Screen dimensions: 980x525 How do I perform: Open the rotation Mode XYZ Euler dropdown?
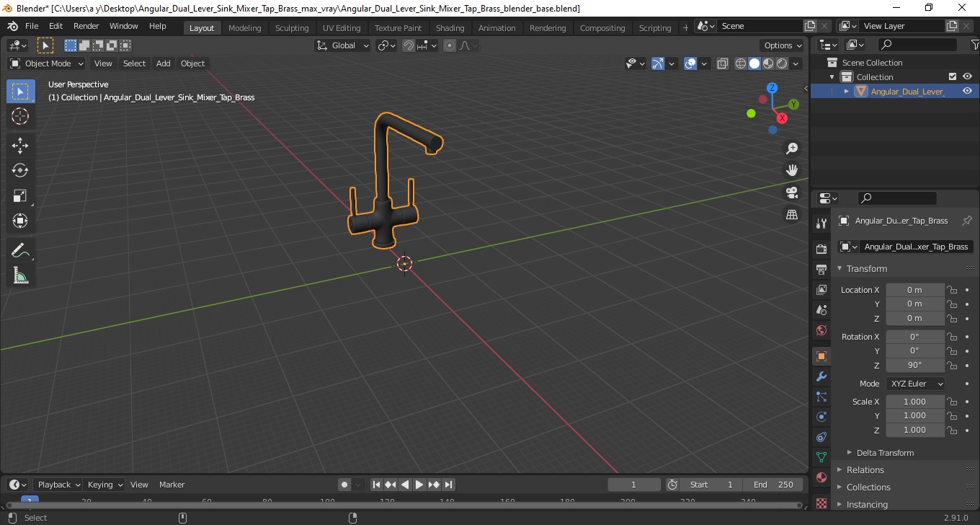(915, 384)
